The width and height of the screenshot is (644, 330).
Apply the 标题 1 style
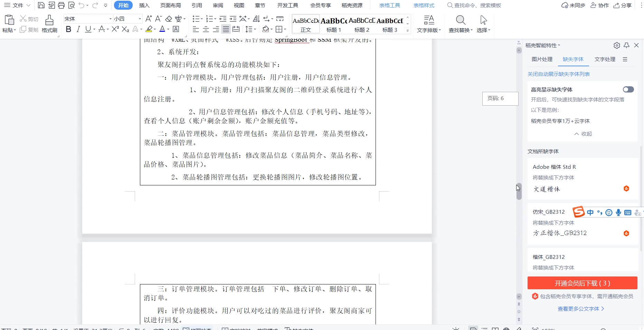[x=334, y=24]
